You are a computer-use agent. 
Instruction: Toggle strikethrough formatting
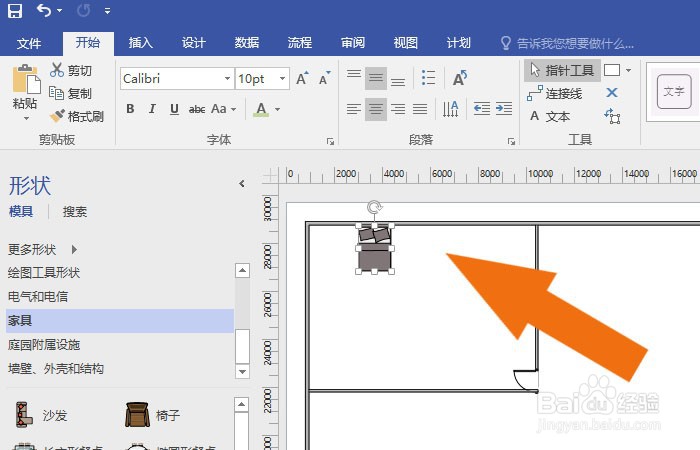pos(197,109)
